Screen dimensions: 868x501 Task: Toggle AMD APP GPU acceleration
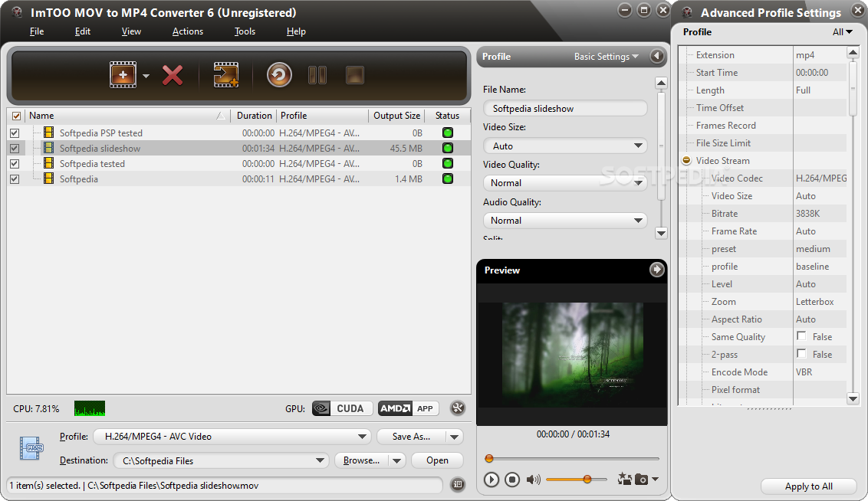[408, 408]
